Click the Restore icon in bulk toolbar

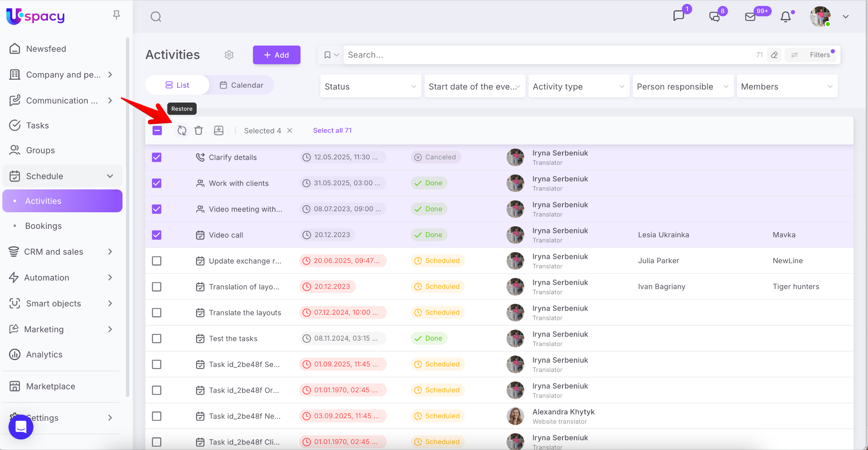[182, 131]
